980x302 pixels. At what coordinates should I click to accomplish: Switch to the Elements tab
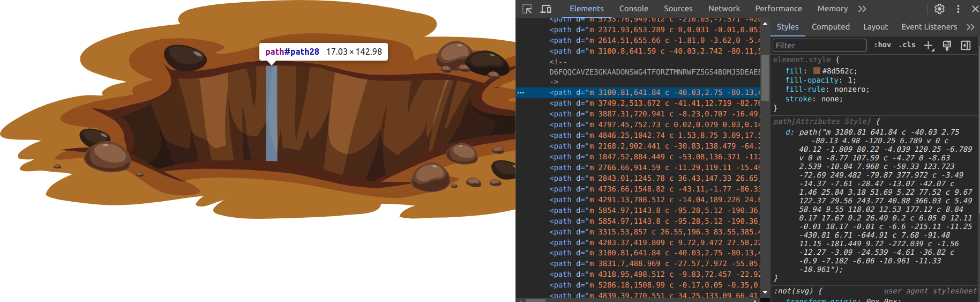(x=586, y=9)
